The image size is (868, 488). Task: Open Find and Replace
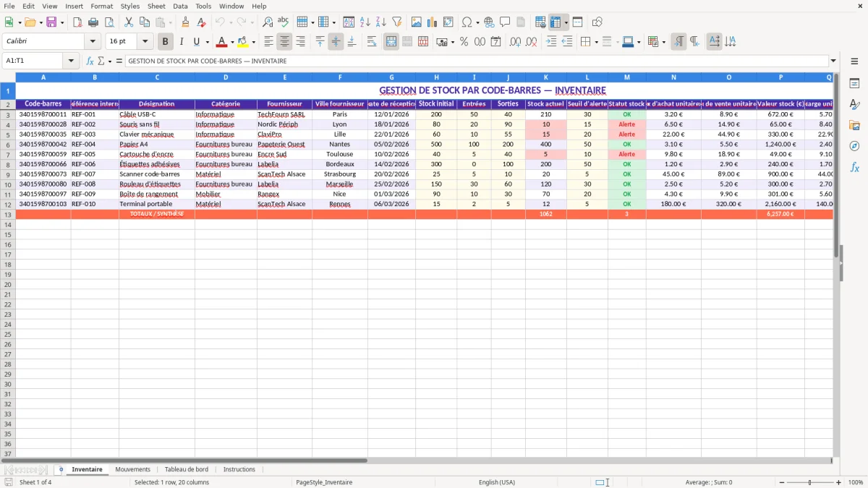[268, 22]
